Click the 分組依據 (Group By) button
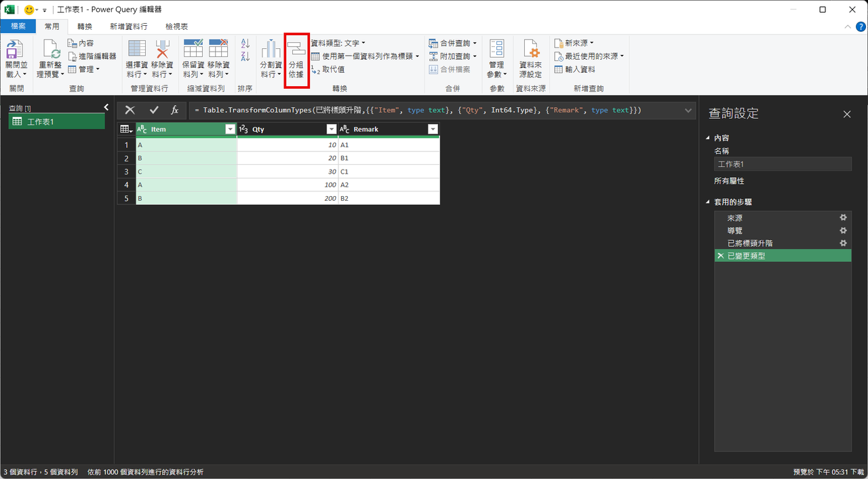This screenshot has width=868, height=479. (x=296, y=60)
